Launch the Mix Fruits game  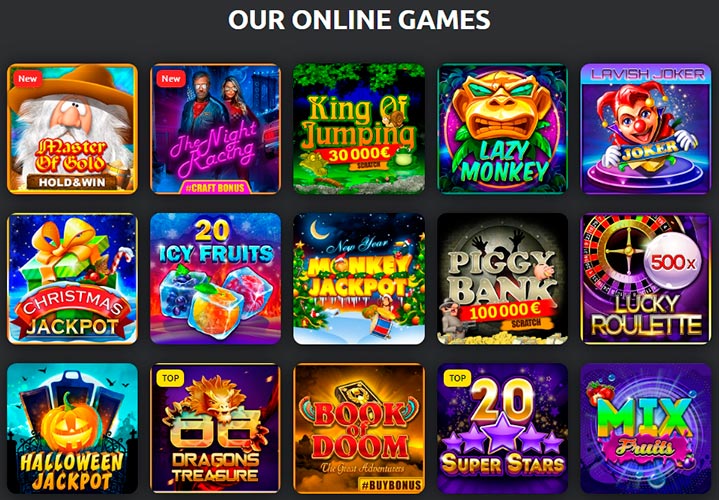[646, 428]
